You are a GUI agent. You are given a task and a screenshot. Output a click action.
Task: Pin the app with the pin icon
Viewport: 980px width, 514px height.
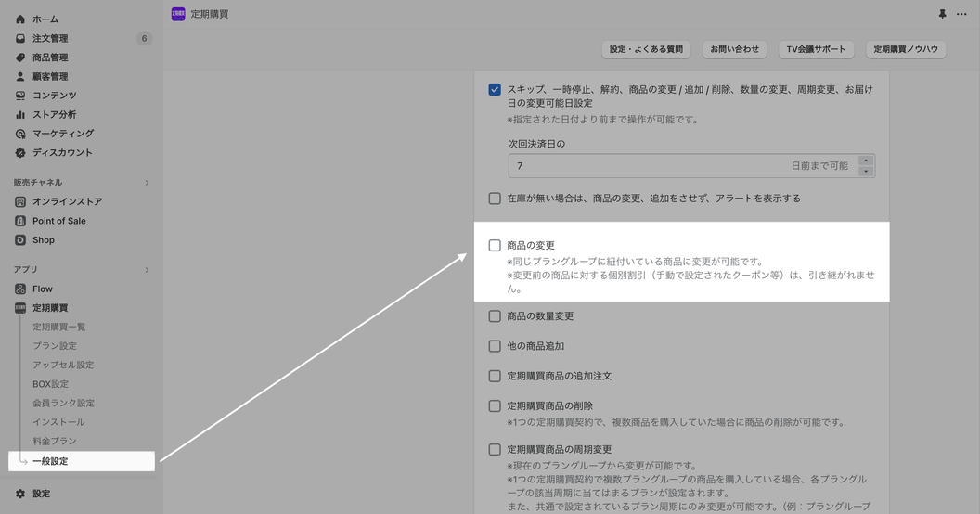pyautogui.click(x=942, y=14)
